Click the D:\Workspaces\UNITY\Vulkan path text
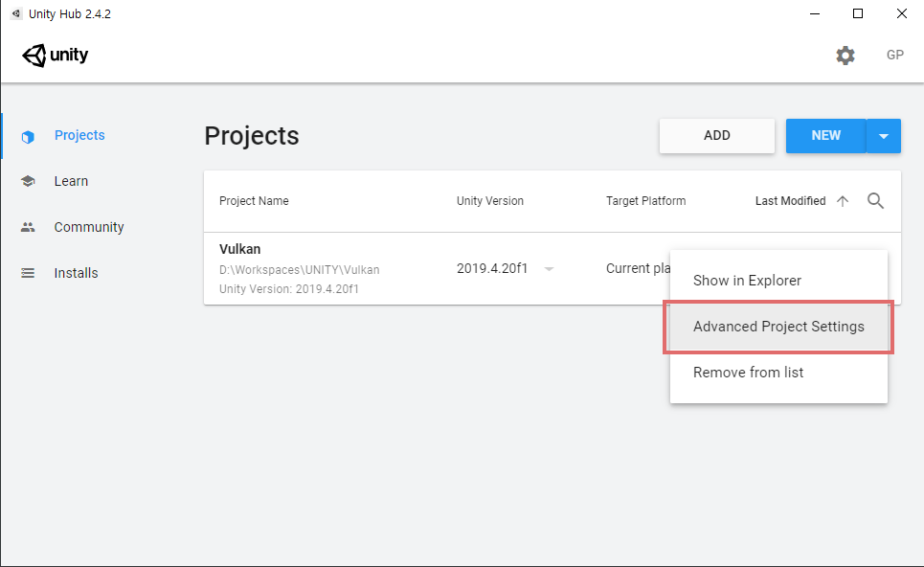924x567 pixels. coord(300,270)
